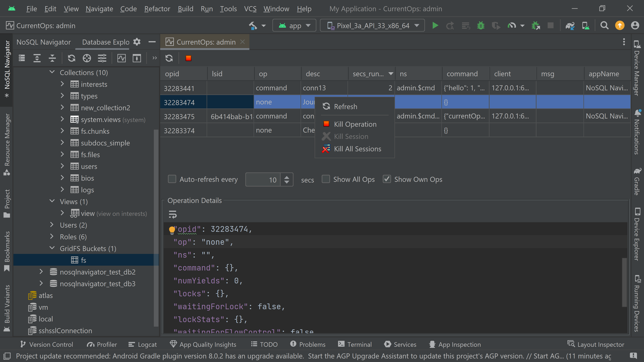Image resolution: width=644 pixels, height=362 pixels.
Task: Increment the auto-refresh seconds spinner up
Action: (287, 177)
